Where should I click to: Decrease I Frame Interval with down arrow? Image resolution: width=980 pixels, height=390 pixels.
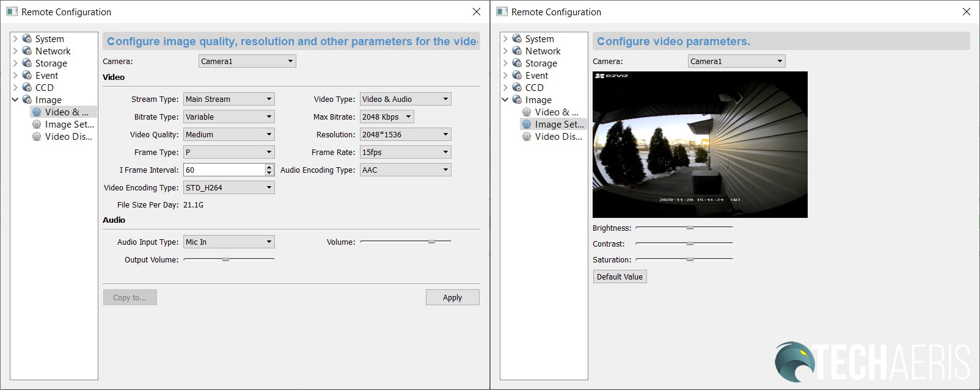(x=269, y=173)
